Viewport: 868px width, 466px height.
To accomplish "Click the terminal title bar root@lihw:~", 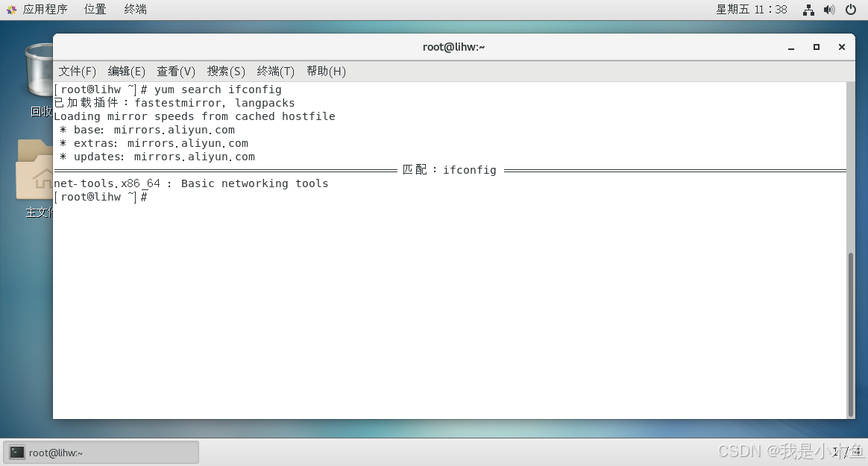I will pos(453,47).
